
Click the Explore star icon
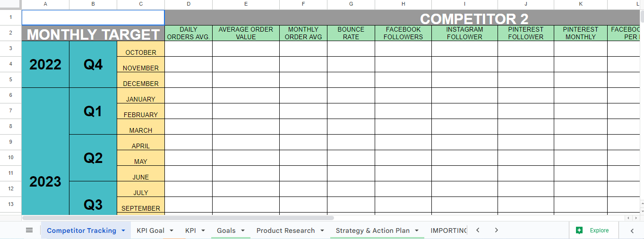click(579, 230)
